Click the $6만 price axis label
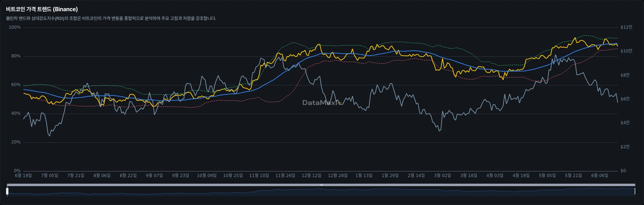The image size is (644, 205). click(x=625, y=99)
